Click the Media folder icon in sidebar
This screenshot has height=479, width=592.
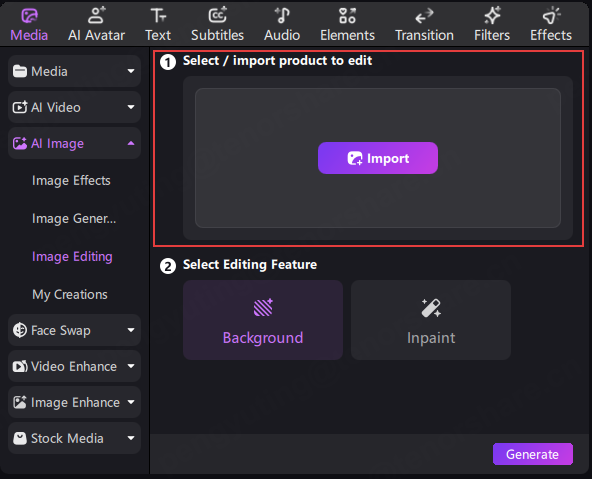tap(20, 71)
